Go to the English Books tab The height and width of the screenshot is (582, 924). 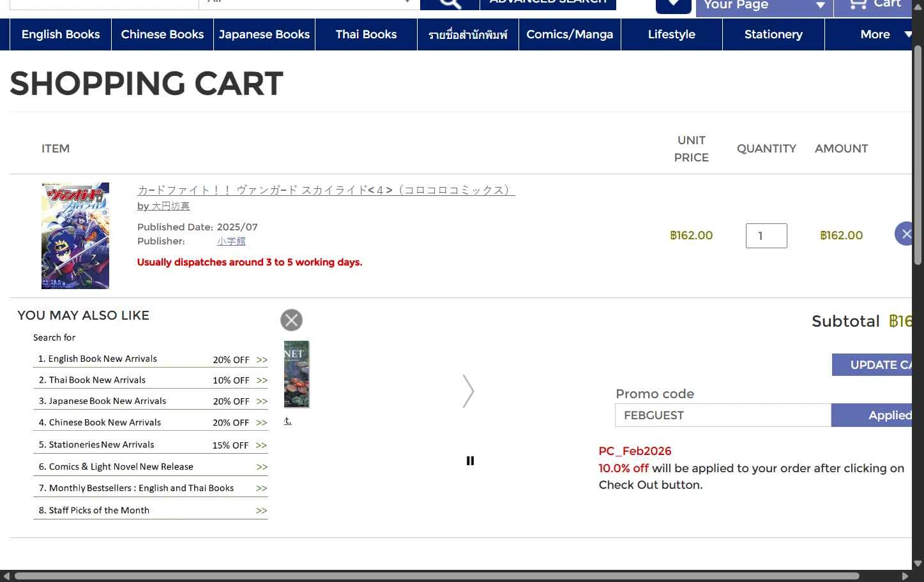61,34
